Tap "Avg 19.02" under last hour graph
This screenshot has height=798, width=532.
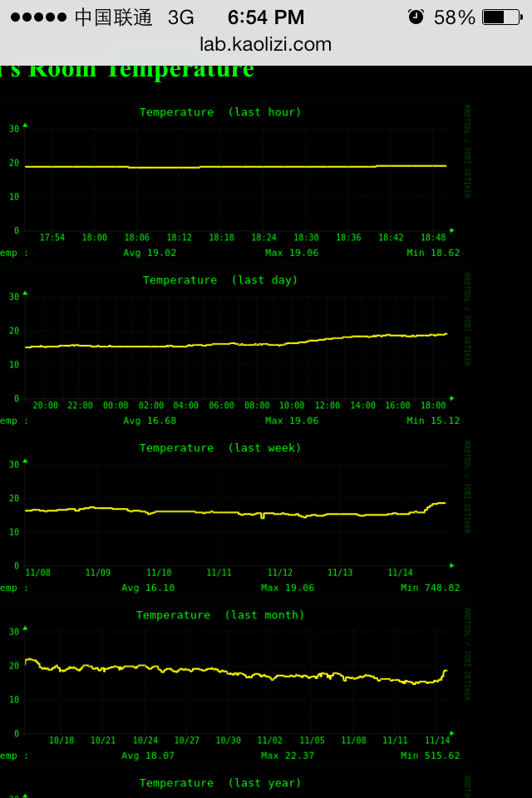pyautogui.click(x=150, y=253)
